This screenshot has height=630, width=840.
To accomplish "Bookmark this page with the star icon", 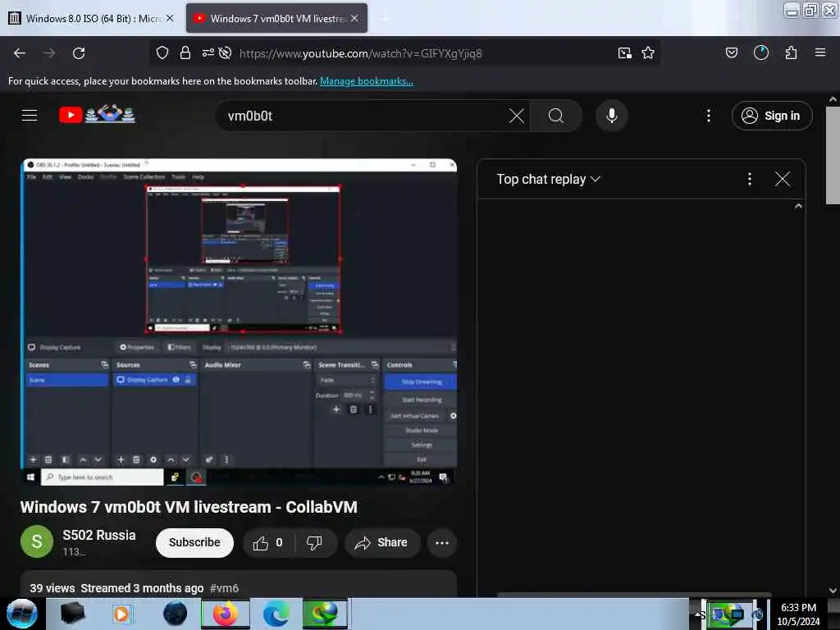I will click(648, 52).
